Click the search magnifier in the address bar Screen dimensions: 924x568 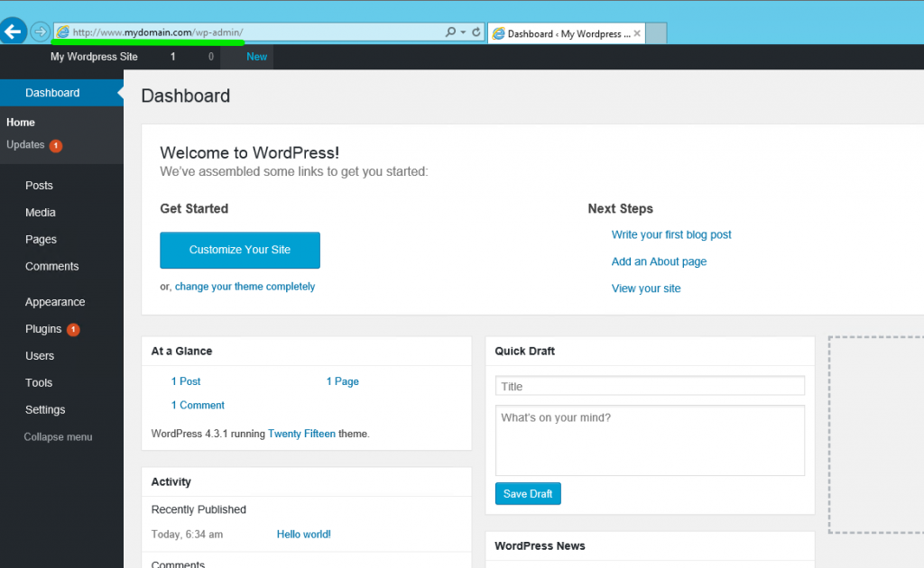coord(450,31)
